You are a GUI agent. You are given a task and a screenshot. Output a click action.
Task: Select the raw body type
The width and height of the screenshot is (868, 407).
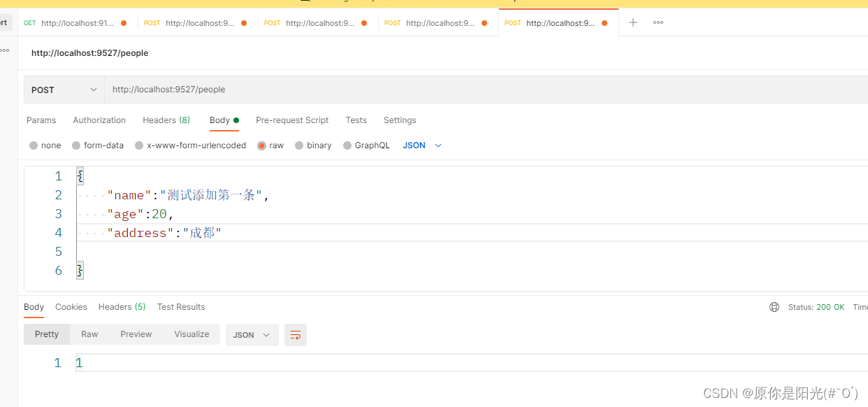point(270,145)
